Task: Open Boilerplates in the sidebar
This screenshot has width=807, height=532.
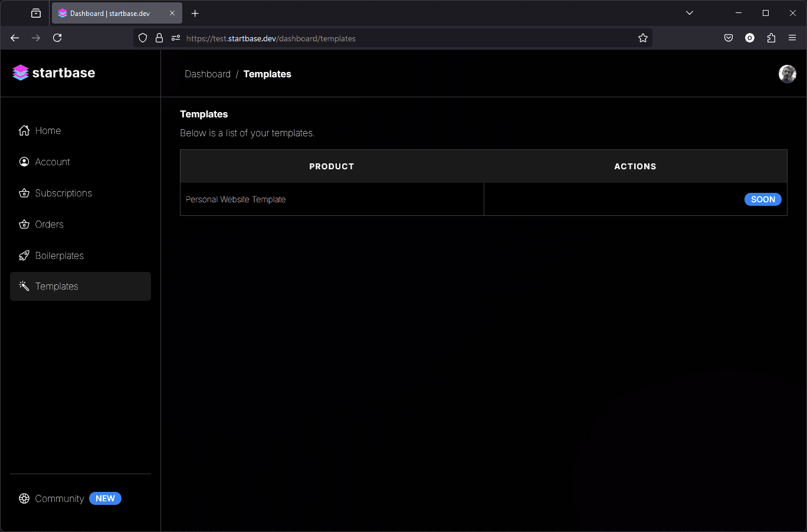Action: 80,255
